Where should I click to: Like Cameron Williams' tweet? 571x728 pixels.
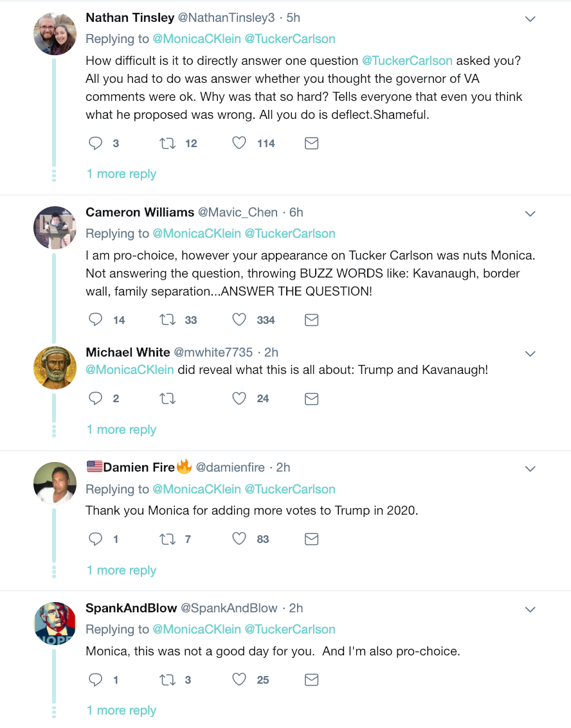[239, 319]
